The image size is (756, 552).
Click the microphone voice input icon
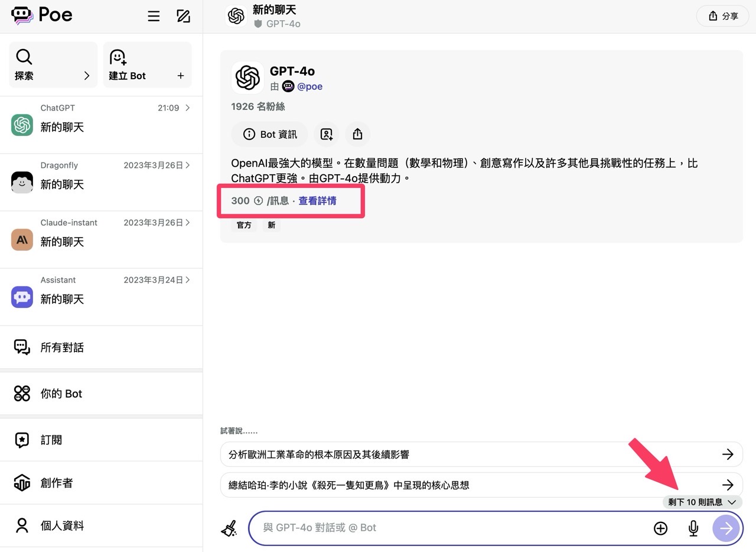click(x=693, y=528)
